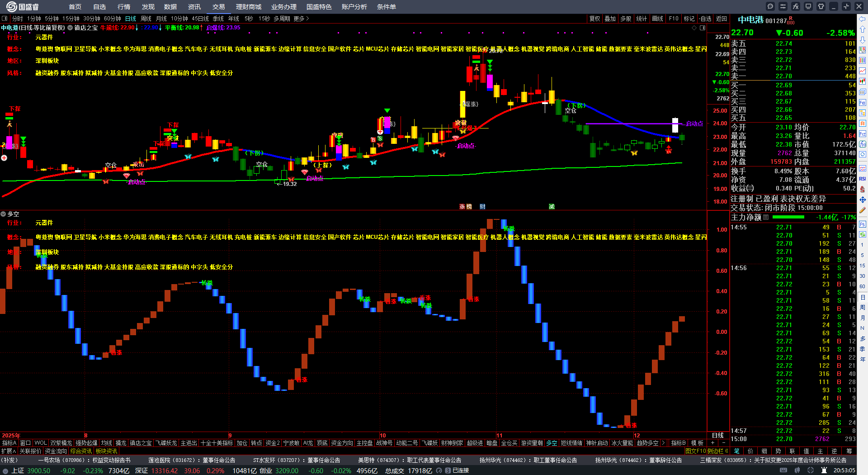868x475 pixels.
Task: Open the 交易 menu
Action: [x=219, y=7]
